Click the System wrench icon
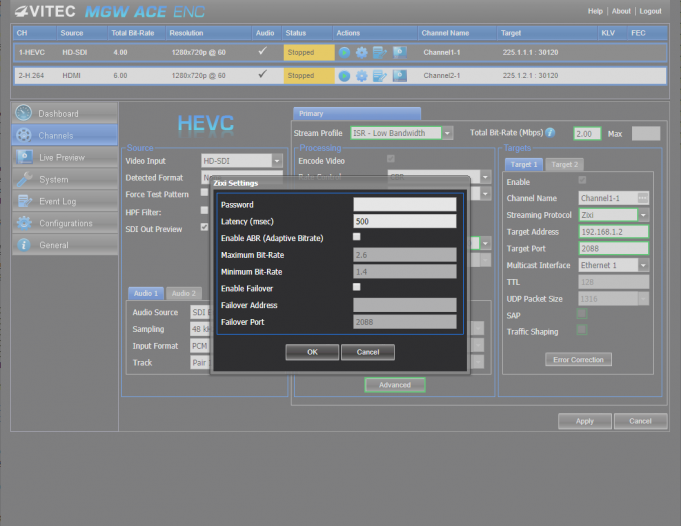The width and height of the screenshot is (681, 526). click(24, 179)
